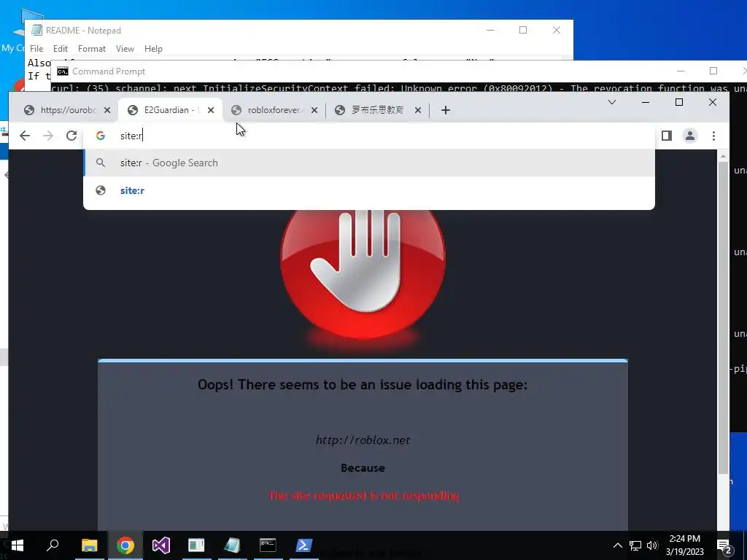Open the Windows Start menu

pos(18,545)
